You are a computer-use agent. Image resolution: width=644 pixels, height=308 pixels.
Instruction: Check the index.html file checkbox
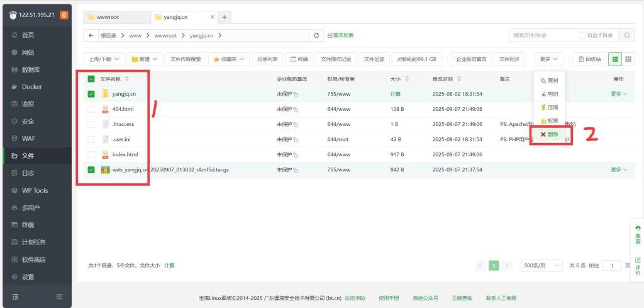pos(91,154)
